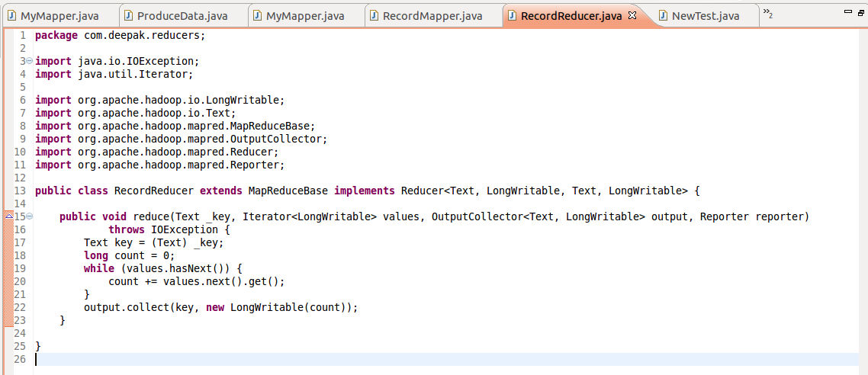
Task: Click 'org.apache.hadoop.mapred.Reporter' import line
Action: [x=159, y=165]
